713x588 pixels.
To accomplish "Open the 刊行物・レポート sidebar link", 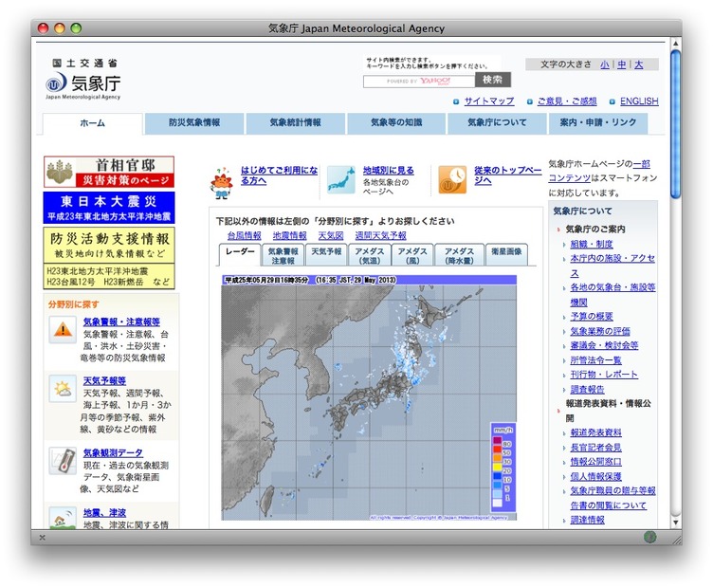I will tap(604, 375).
